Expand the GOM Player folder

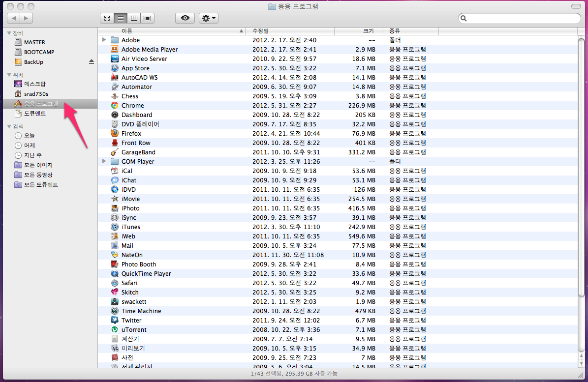tap(104, 161)
